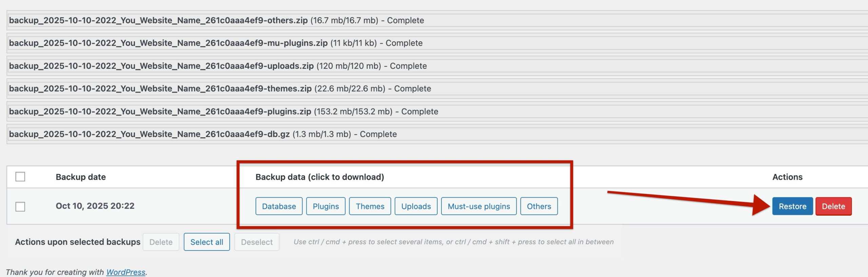Viewport: 868px width, 277px height.
Task: Click the blue Restore button
Action: pyautogui.click(x=792, y=206)
